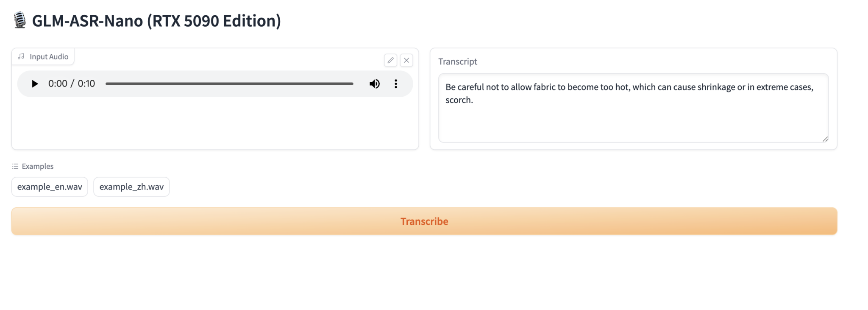Click the GLM-ASR-Nano title heading

(x=156, y=21)
